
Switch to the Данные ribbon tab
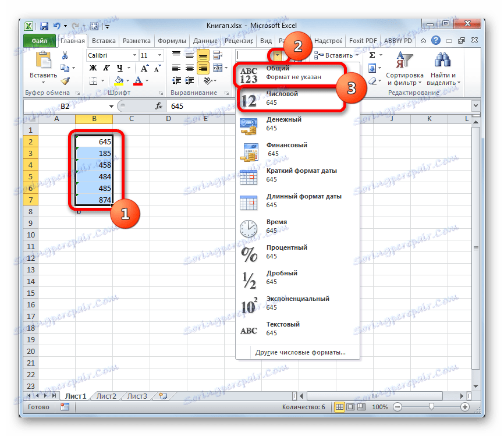pos(205,41)
